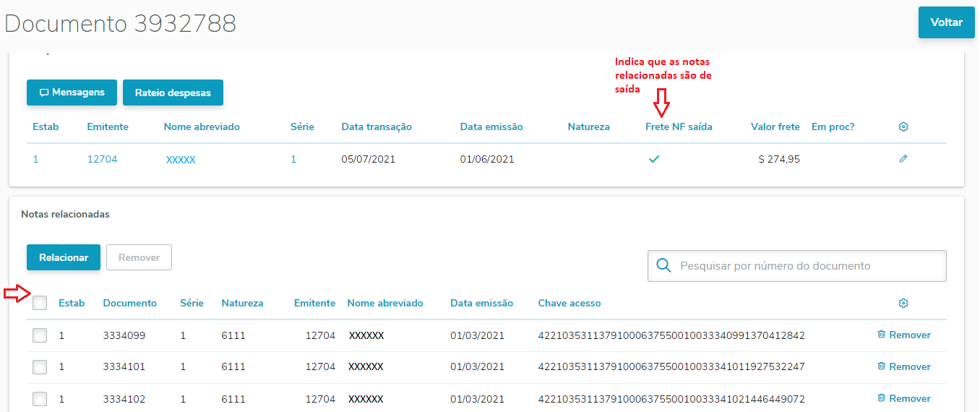Click trash icon for document 3334102
The height and width of the screenshot is (412, 980).
point(881,398)
